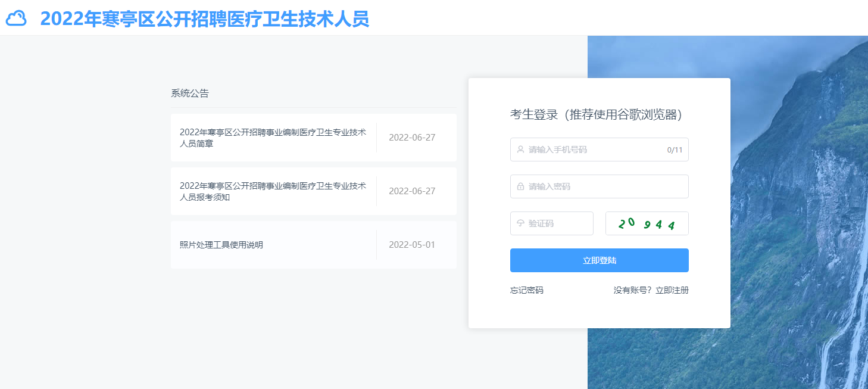Open the 忘记密码 password recovery link

[x=526, y=290]
